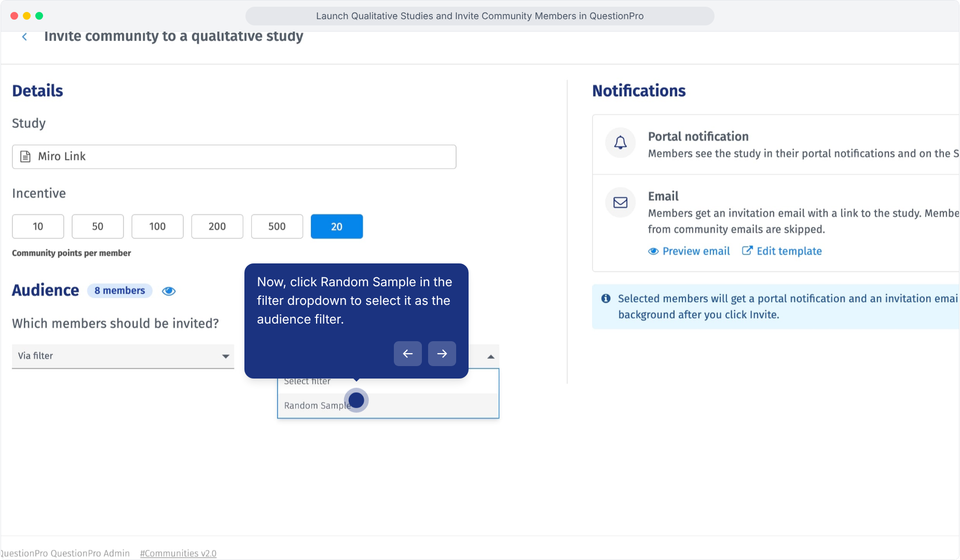Open the Via filter dropdown
The image size is (960, 560).
click(123, 356)
